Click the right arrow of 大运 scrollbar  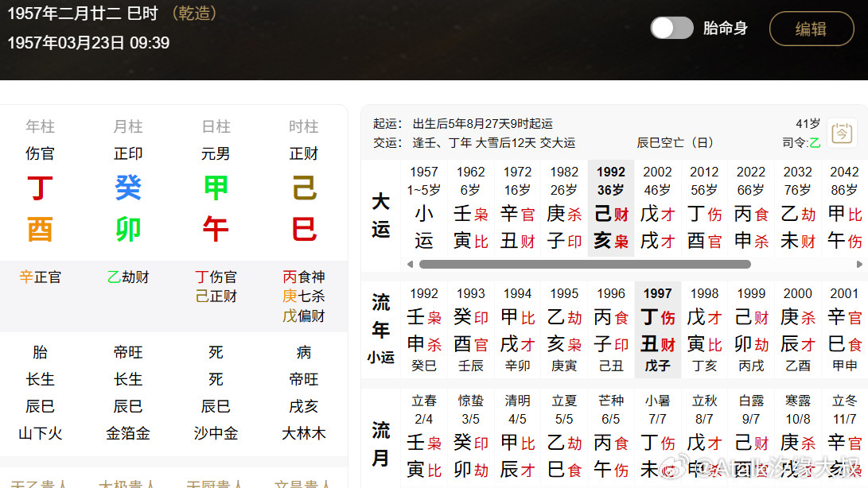coord(859,265)
